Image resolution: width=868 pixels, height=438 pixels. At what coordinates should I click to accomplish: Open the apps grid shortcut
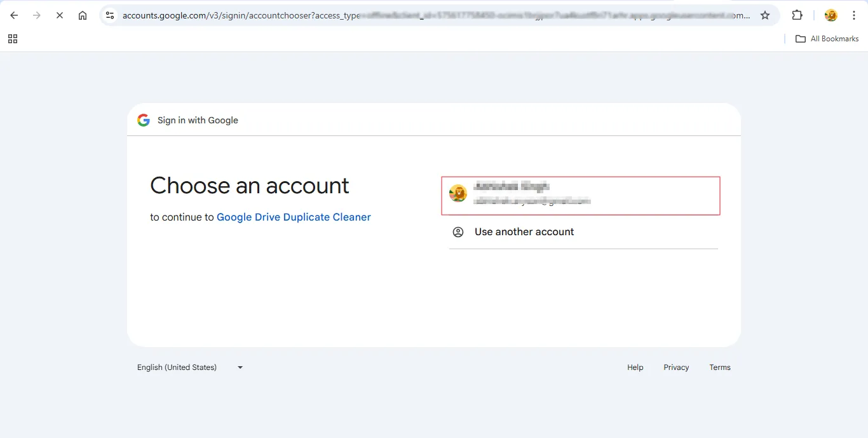[x=13, y=39]
